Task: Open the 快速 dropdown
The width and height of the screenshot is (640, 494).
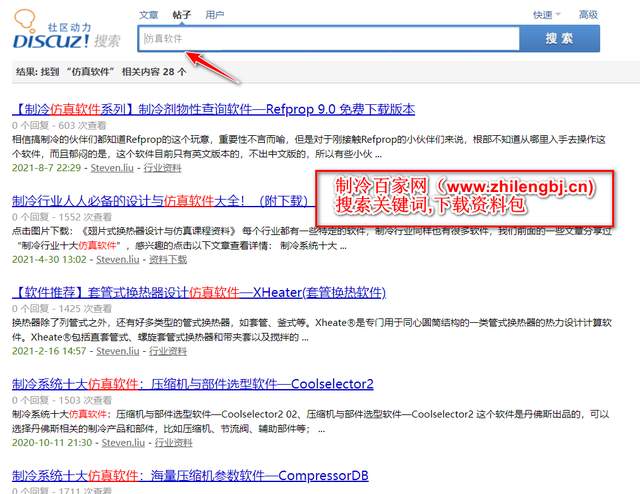Action: pos(547,15)
